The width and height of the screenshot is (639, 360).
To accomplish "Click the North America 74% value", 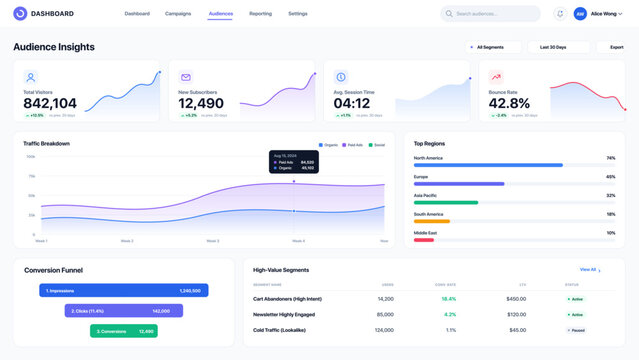I will tap(610, 158).
